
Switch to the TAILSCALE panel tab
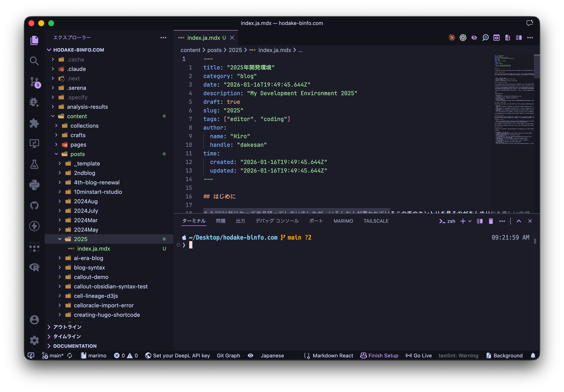coord(375,221)
